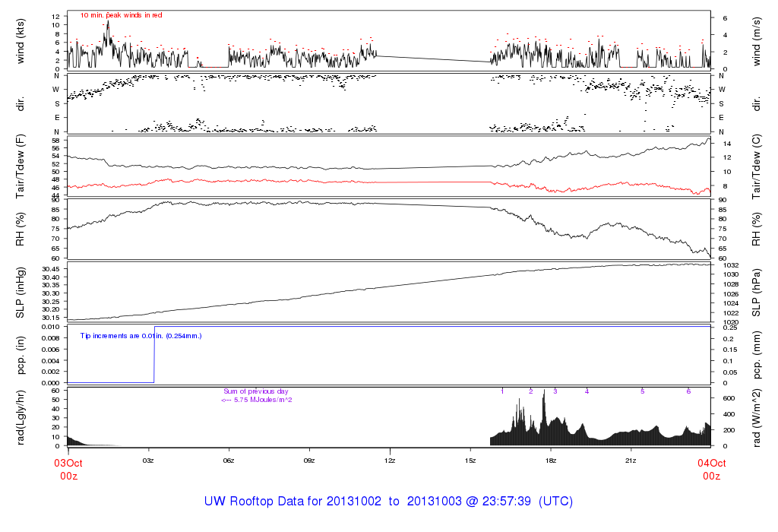Click purple marker 1 in radiation panel

(x=503, y=391)
